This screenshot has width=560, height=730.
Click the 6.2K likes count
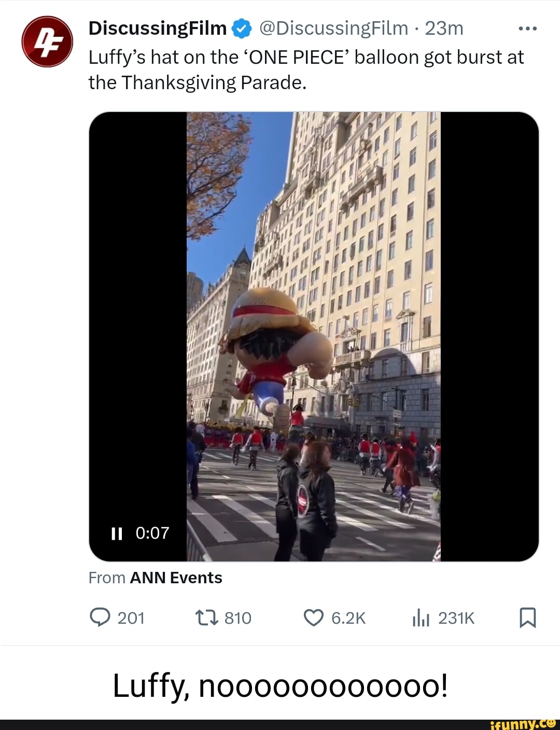[x=348, y=618]
